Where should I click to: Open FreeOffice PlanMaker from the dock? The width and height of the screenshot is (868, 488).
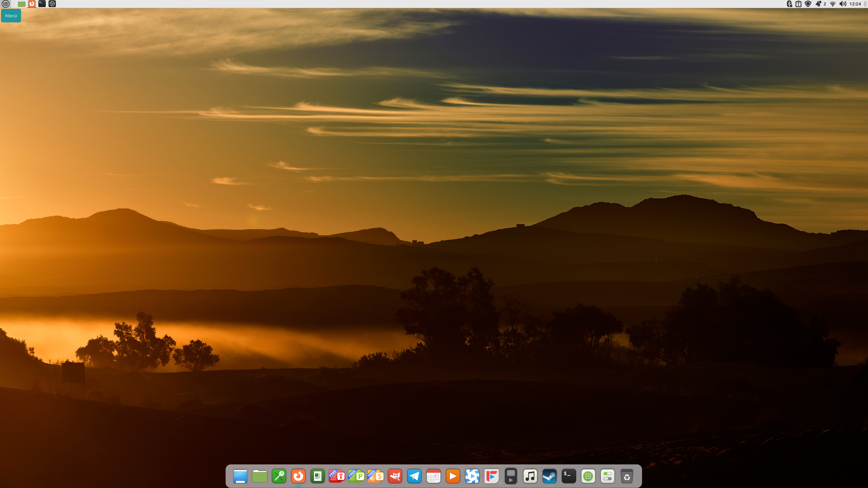[x=356, y=476]
